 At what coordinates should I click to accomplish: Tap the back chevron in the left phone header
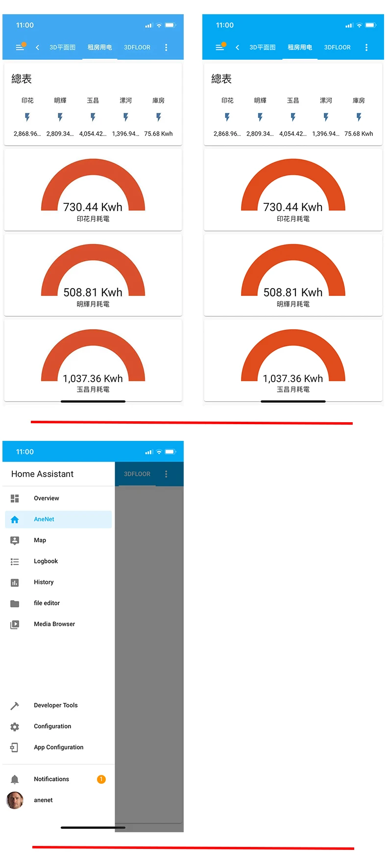37,48
